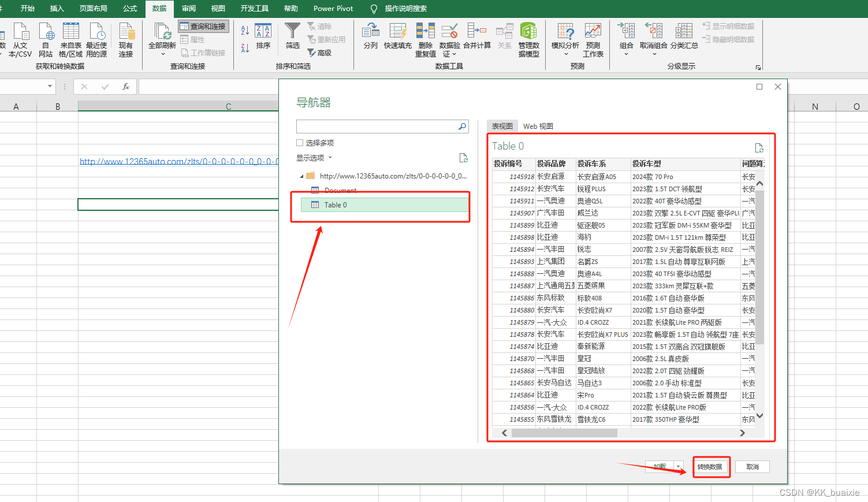Click Consolidate (合并计算) icon
The image size is (868, 502).
477,31
